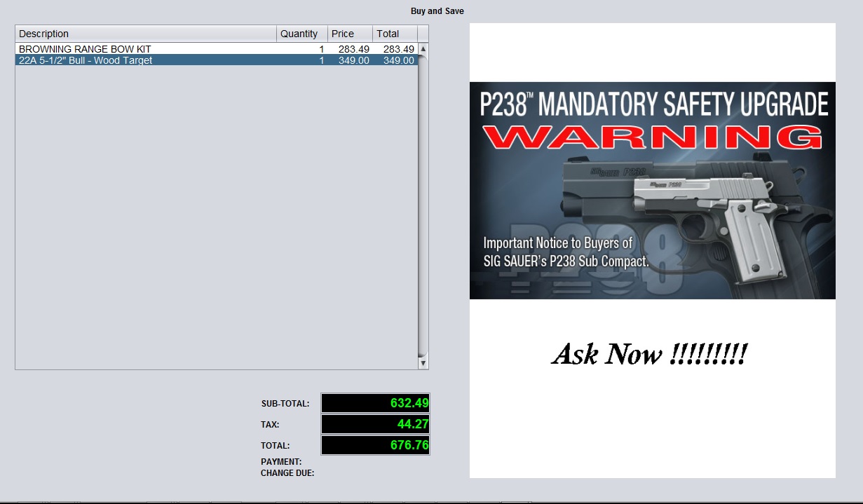This screenshot has width=863, height=504.
Task: Click the Total column header
Action: point(395,34)
